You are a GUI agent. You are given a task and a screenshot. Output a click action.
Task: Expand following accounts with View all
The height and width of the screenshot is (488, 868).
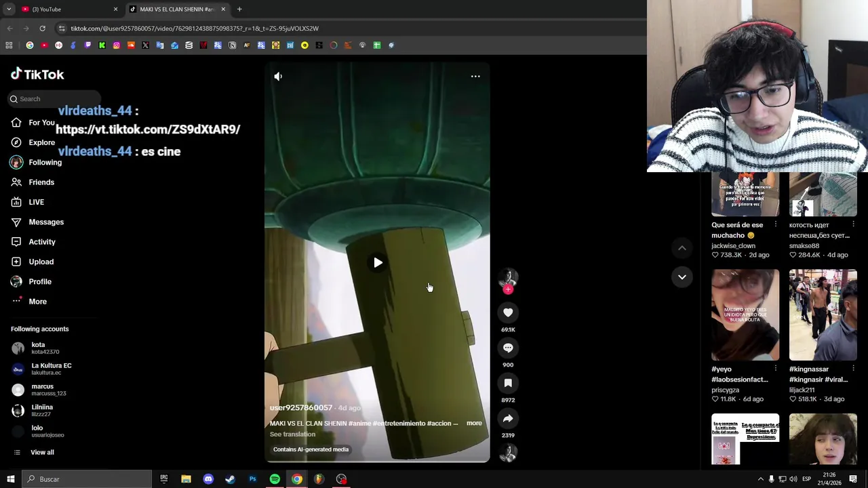point(33,452)
